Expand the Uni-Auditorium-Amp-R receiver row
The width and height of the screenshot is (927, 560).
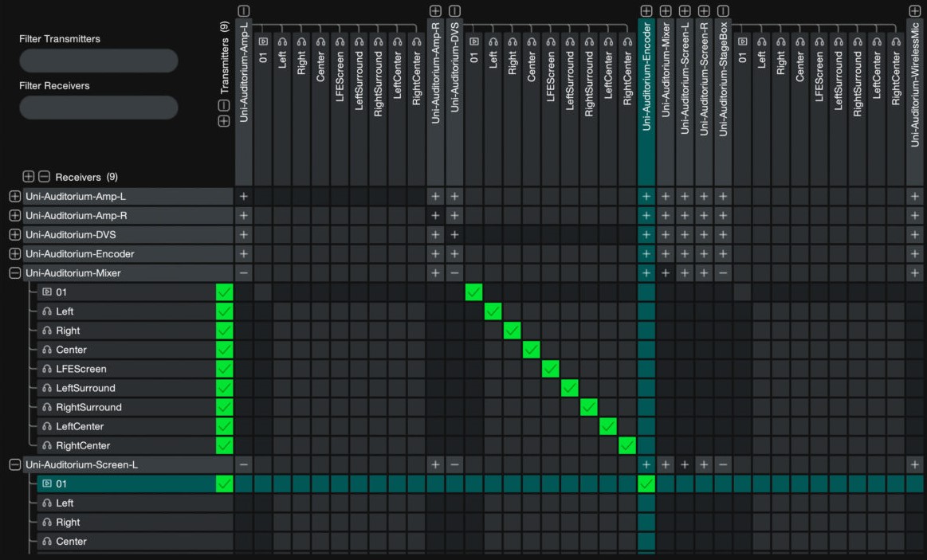[15, 216]
